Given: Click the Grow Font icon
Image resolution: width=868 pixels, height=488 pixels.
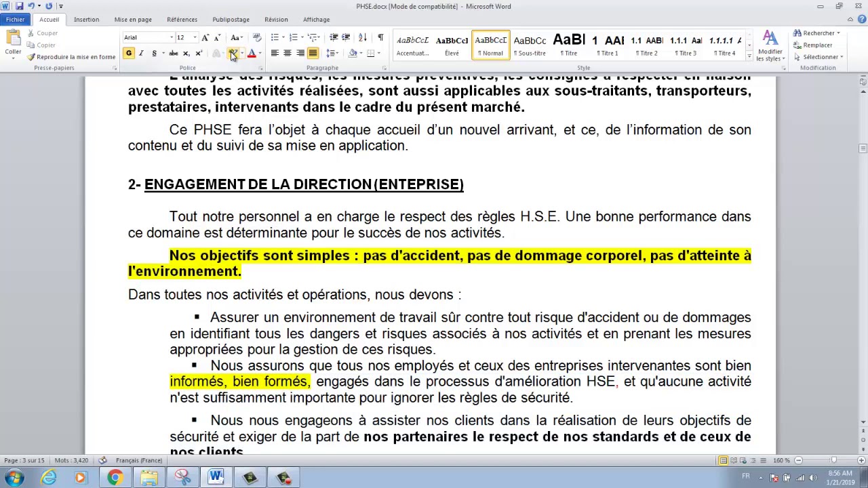Looking at the screenshot, I should [205, 37].
